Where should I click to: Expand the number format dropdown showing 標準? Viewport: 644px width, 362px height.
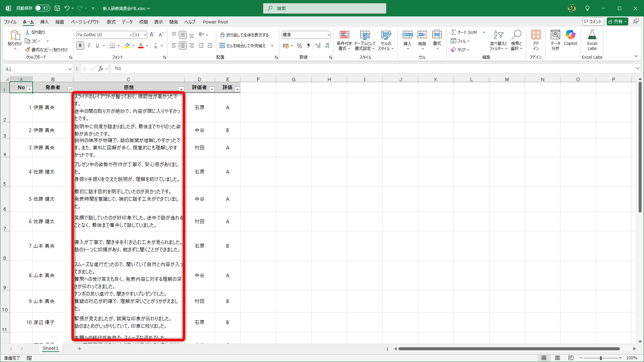(x=328, y=35)
